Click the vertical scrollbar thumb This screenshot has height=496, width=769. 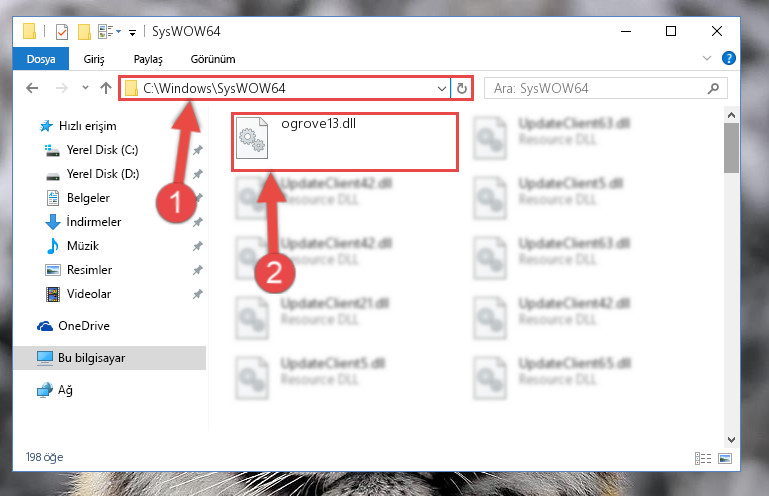[x=731, y=148]
